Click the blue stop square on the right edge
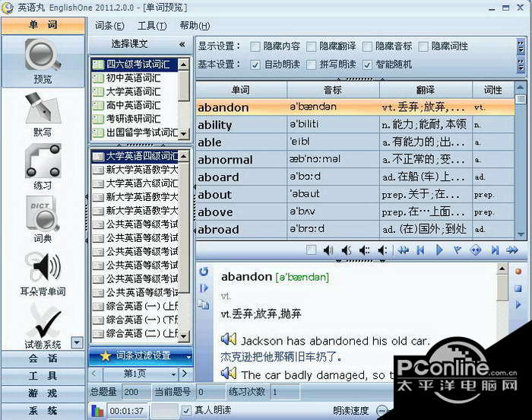Screen dimensions: 532x420 coord(518,288)
